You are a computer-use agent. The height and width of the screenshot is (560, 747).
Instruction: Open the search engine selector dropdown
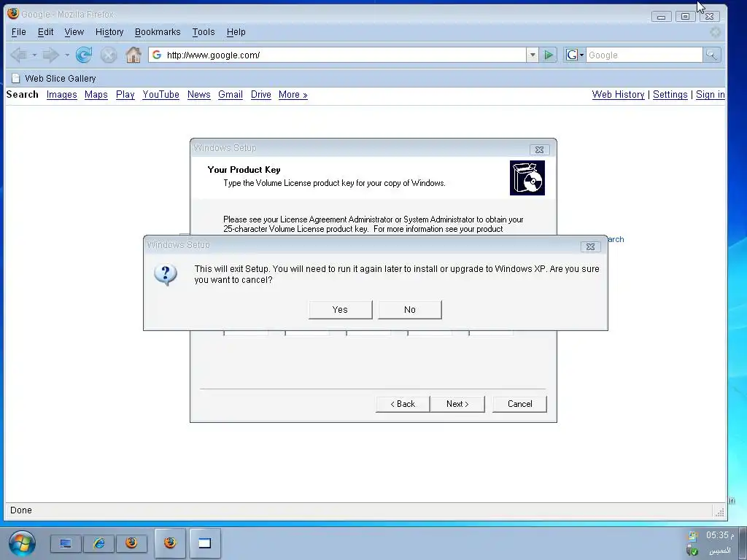coord(575,55)
